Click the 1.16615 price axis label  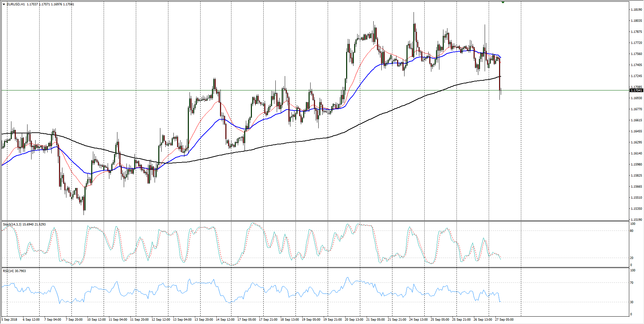point(636,120)
